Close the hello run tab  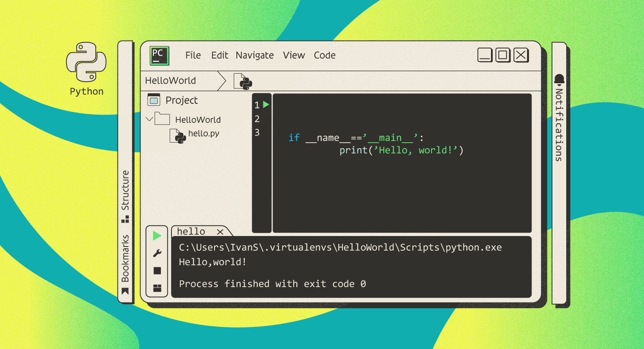[x=220, y=232]
